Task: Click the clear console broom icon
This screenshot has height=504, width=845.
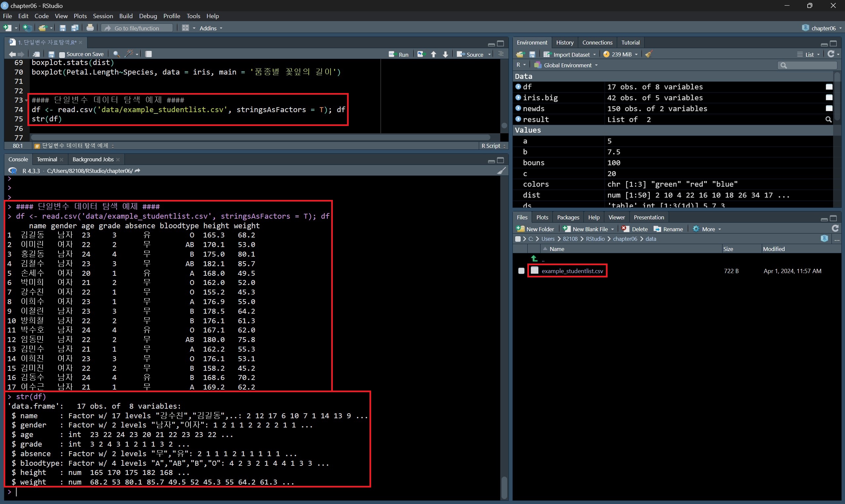Action: (501, 171)
